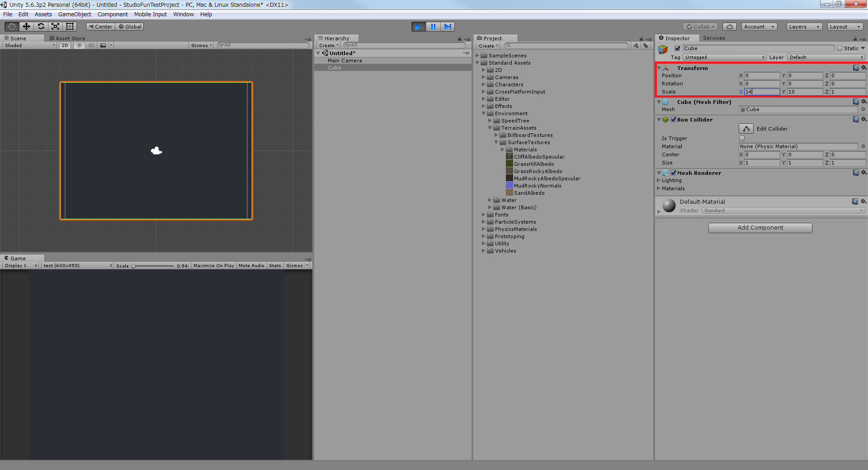868x470 pixels.
Task: Select the Hand tool
Action: (x=12, y=27)
